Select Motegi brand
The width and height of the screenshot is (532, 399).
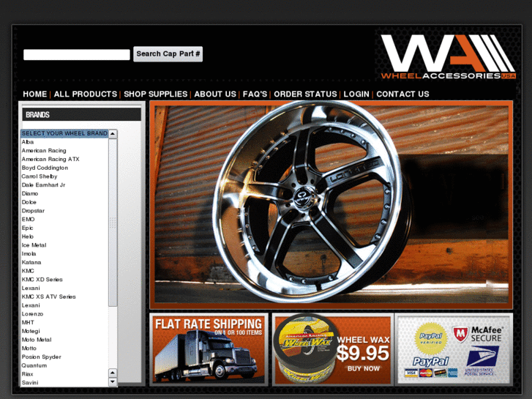pos(64,331)
